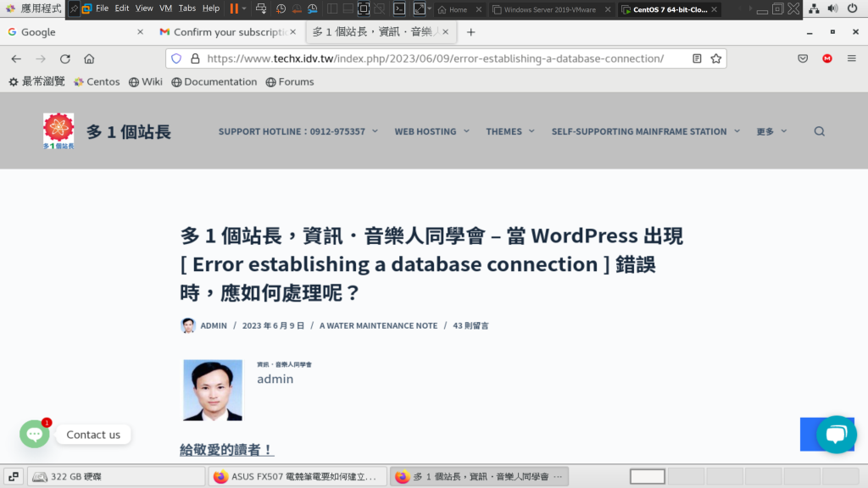Click the Save to Pocket icon
This screenshot has width=868, height=488.
(x=803, y=58)
